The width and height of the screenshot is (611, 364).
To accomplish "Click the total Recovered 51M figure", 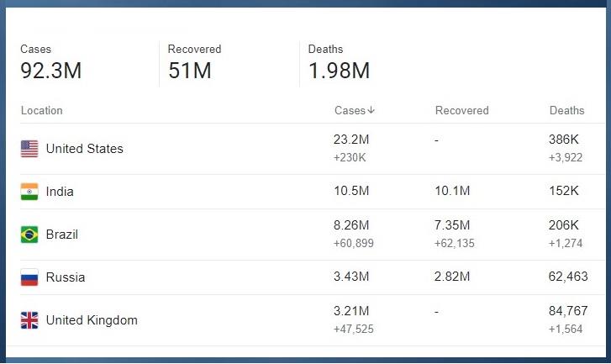I will click(190, 71).
